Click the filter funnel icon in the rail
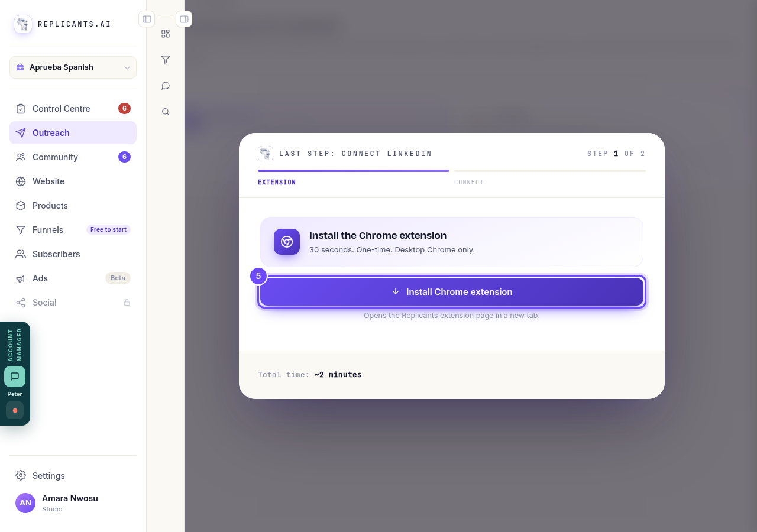Viewport: 757px width, 532px height. 166,60
